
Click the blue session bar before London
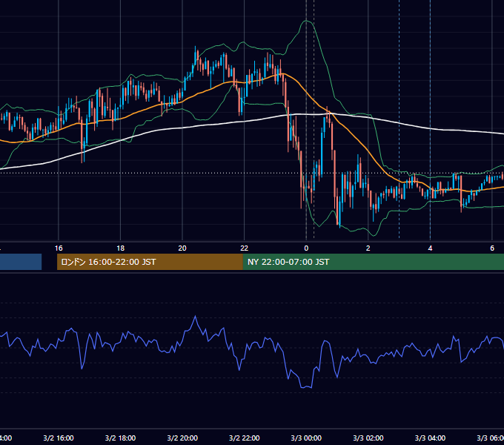click(x=21, y=262)
